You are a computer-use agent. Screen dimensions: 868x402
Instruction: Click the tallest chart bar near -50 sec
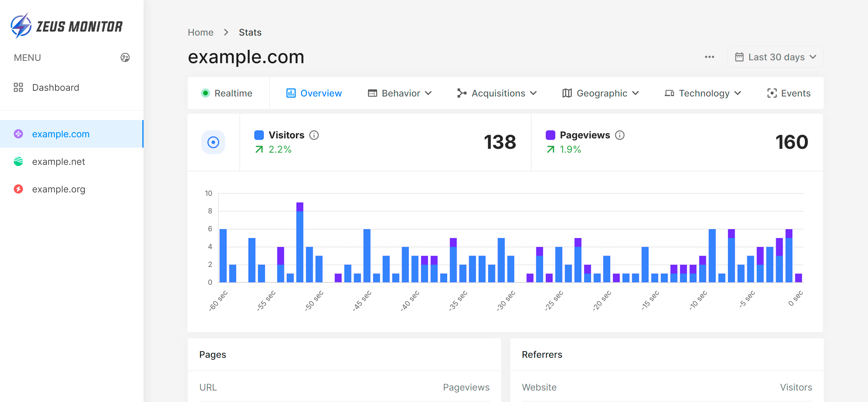point(300,242)
